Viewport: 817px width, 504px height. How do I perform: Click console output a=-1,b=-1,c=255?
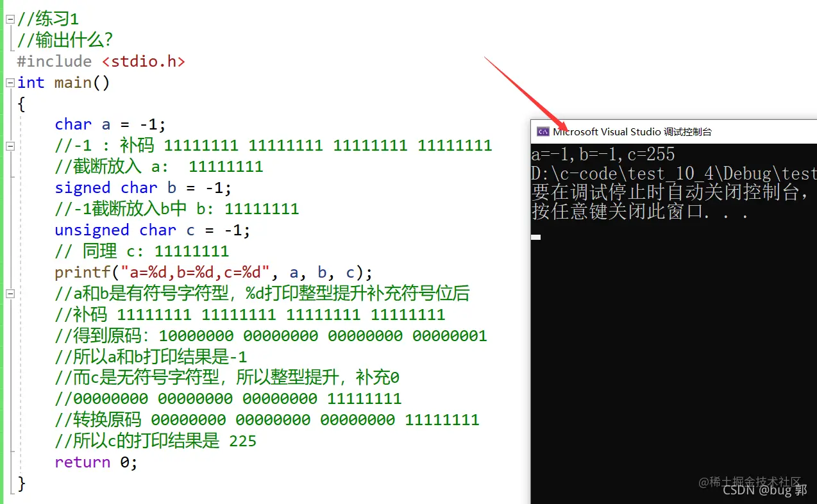click(603, 155)
